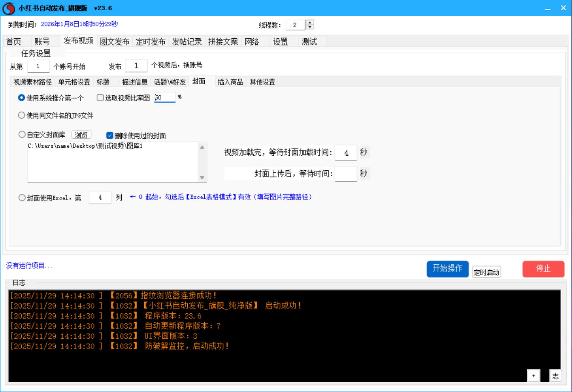
Task: Select 使用同文件名的JPG文件 option
Action: (22, 115)
